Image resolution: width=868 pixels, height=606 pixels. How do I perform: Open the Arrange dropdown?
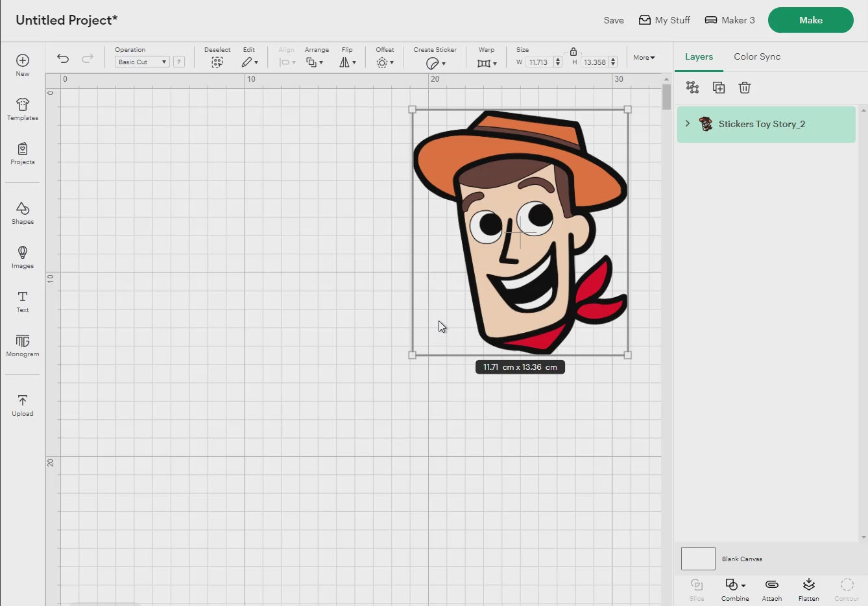tap(315, 62)
